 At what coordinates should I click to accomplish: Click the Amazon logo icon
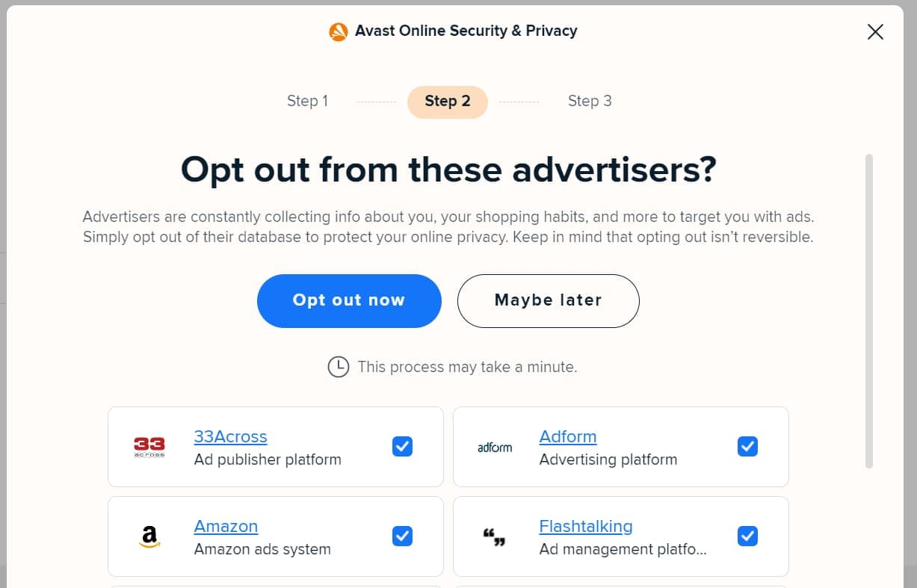[149, 536]
